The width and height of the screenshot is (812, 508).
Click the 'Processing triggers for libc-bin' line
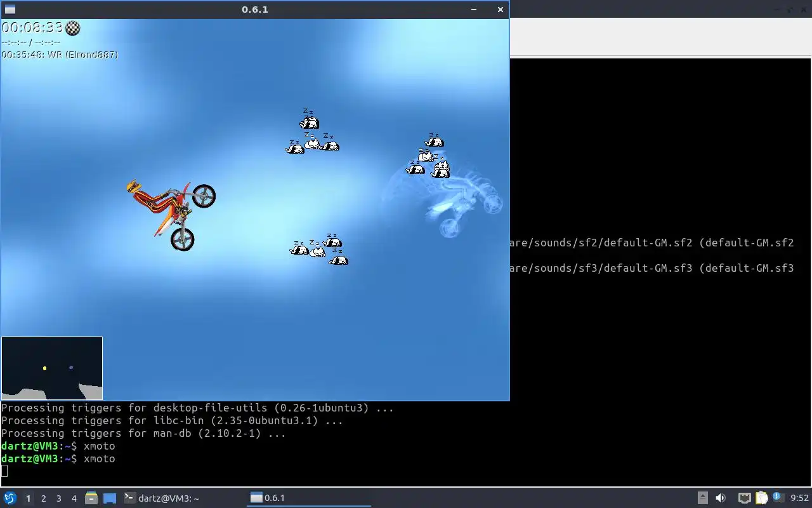(x=172, y=420)
